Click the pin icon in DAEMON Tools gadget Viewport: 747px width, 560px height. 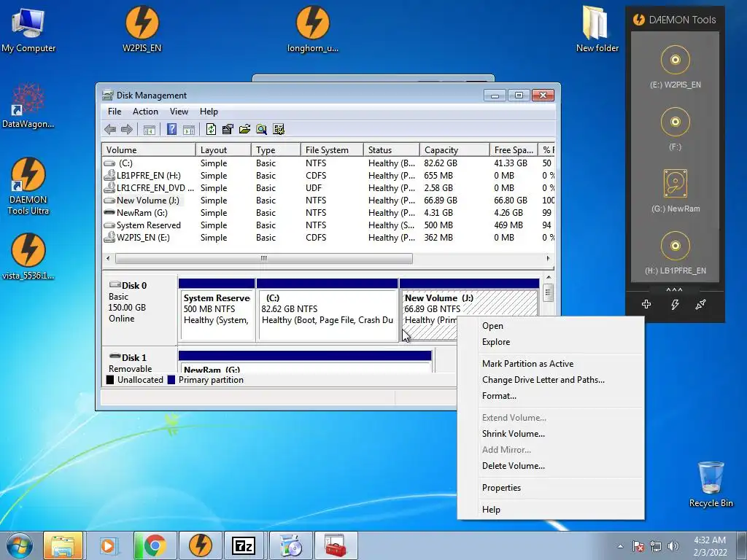click(x=700, y=304)
